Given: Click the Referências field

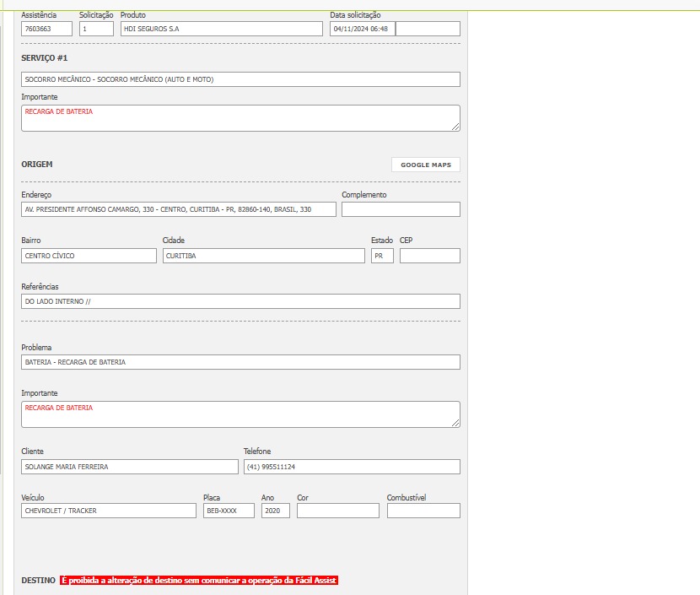Looking at the screenshot, I should [240, 301].
